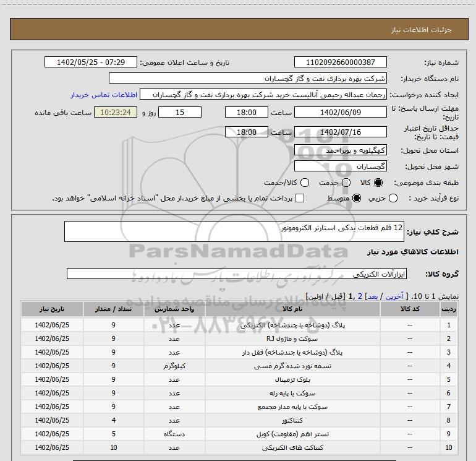Viewport: 476px width, 461px height.
Task: Click the تعداد / مقدار column header
Action: coord(113,309)
